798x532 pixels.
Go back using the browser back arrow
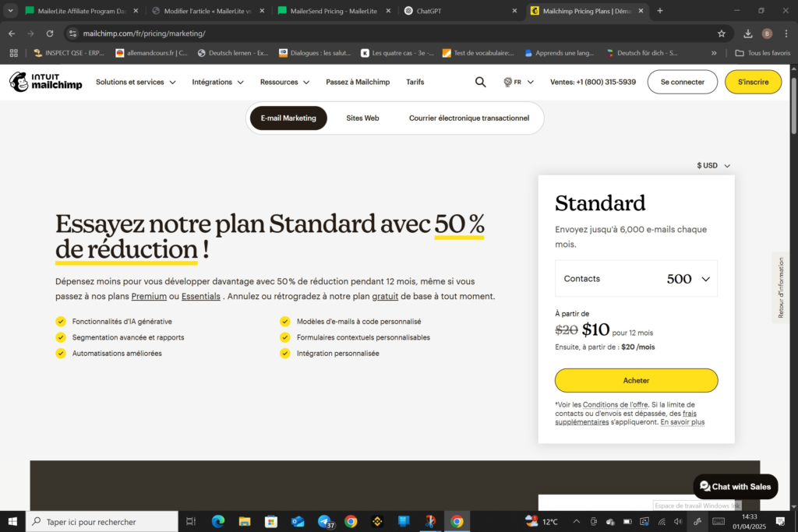[12, 33]
